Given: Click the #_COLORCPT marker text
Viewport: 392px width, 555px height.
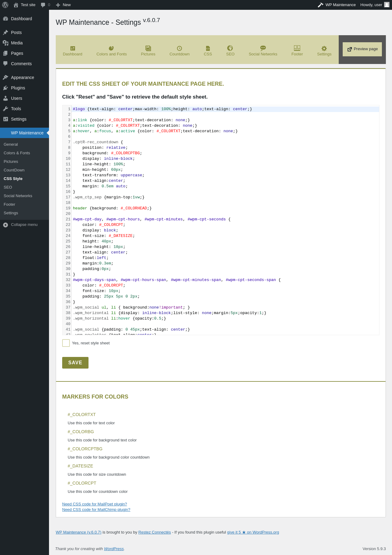Looking at the screenshot, I should coord(82,483).
